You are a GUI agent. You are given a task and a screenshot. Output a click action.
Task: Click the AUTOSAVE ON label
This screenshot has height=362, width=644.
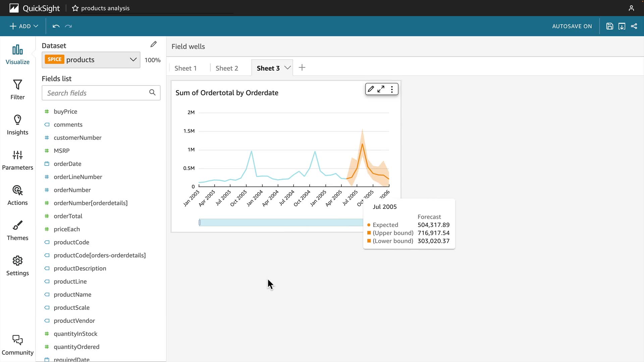[572, 26]
